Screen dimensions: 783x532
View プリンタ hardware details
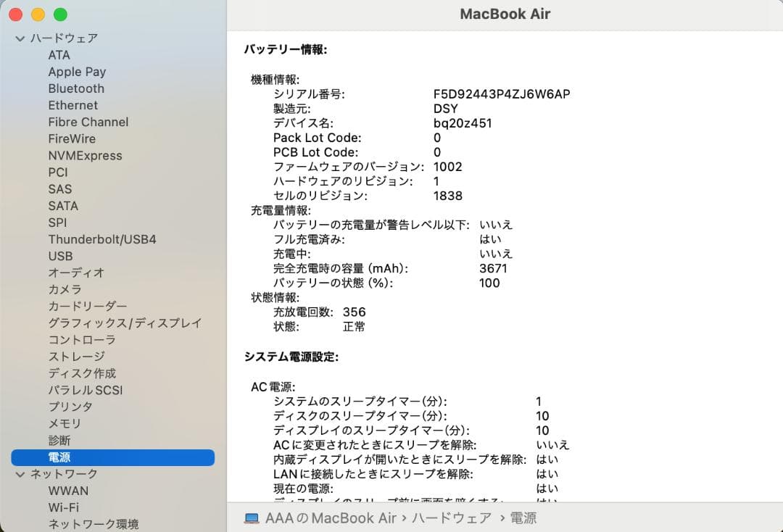pos(71,407)
